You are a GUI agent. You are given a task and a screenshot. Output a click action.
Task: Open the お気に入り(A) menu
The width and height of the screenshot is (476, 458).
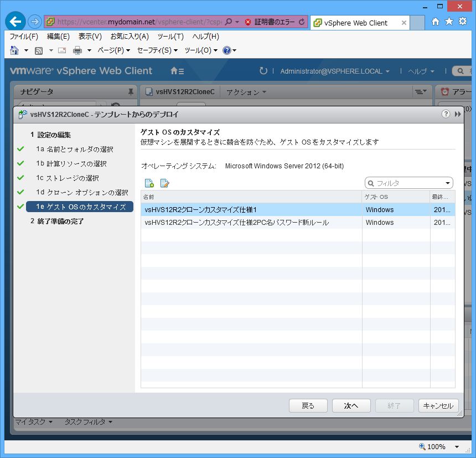130,37
